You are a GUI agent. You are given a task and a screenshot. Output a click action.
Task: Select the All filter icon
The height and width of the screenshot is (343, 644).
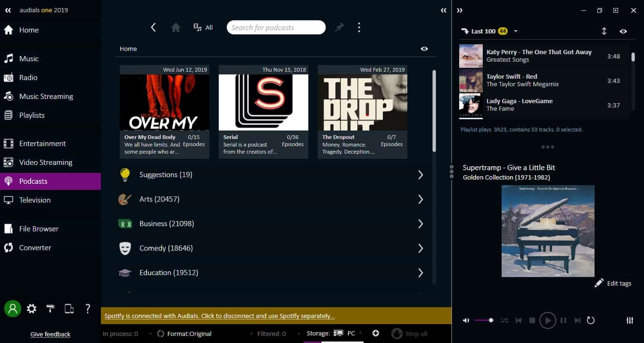pyautogui.click(x=203, y=27)
